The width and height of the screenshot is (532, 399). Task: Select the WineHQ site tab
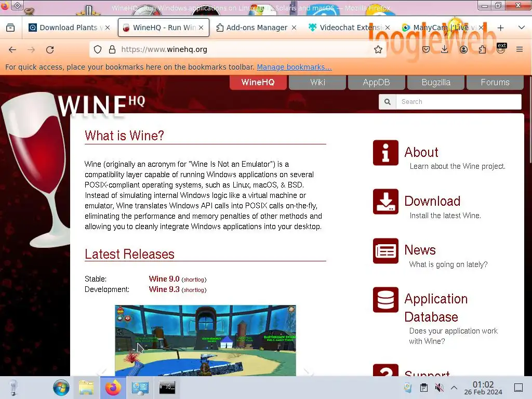[258, 83]
